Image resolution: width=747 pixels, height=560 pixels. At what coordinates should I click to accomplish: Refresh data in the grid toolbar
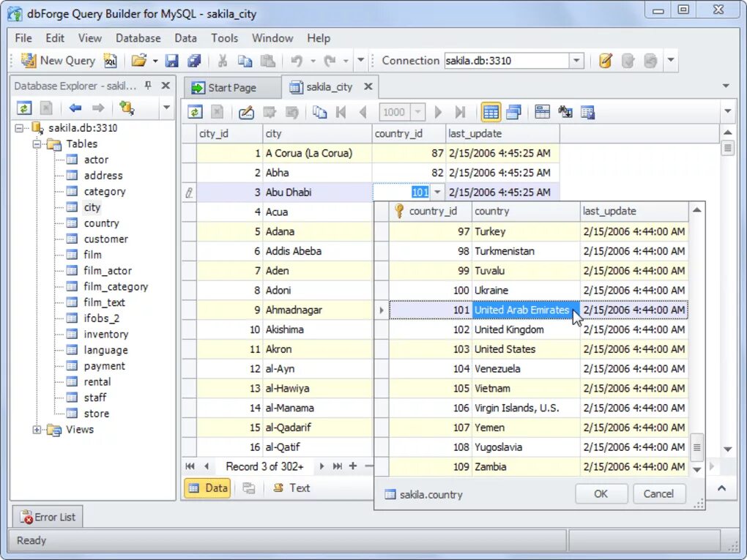pyautogui.click(x=195, y=113)
